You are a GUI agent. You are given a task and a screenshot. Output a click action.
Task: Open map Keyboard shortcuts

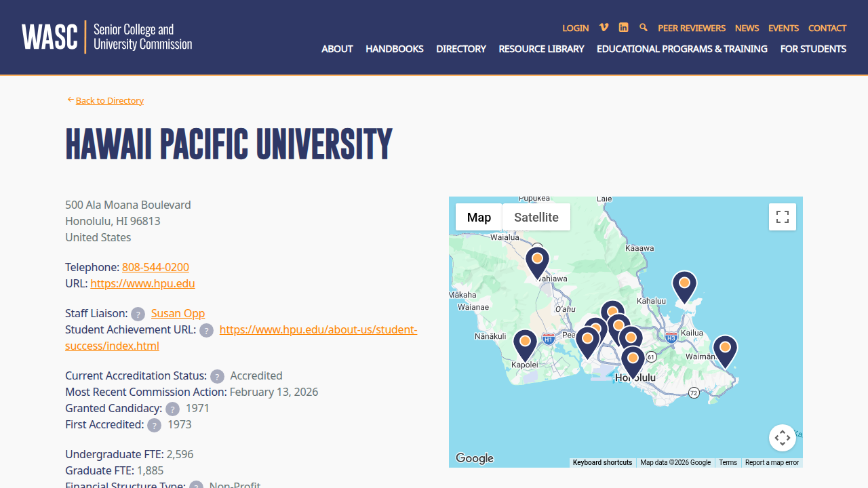pyautogui.click(x=602, y=462)
